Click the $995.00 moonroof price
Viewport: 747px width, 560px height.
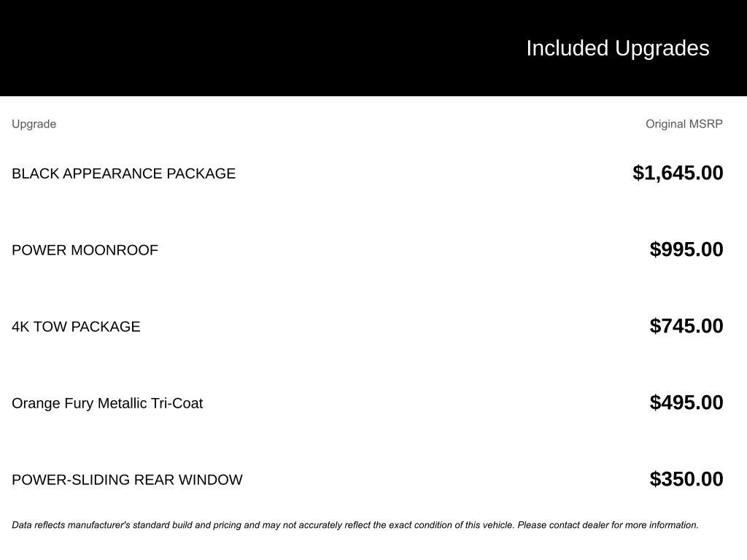point(686,249)
